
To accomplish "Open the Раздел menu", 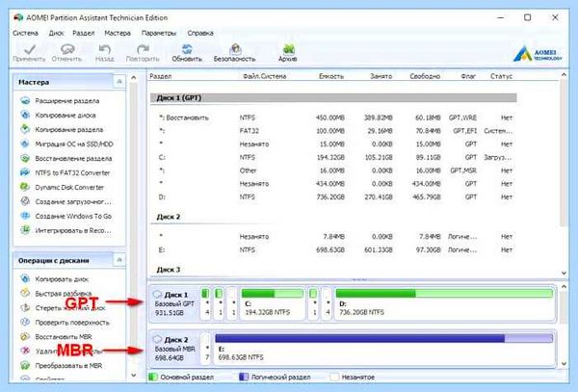I will point(83,33).
